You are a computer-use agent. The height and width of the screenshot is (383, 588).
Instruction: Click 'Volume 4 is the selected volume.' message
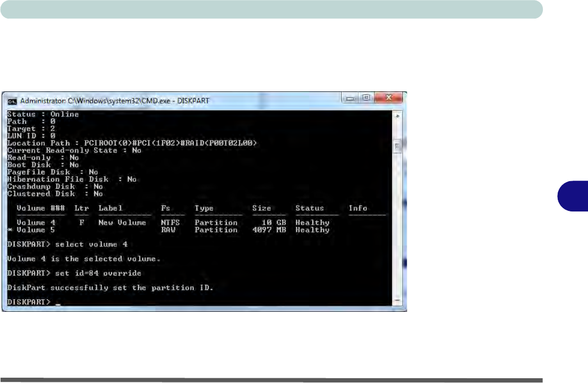(x=83, y=259)
